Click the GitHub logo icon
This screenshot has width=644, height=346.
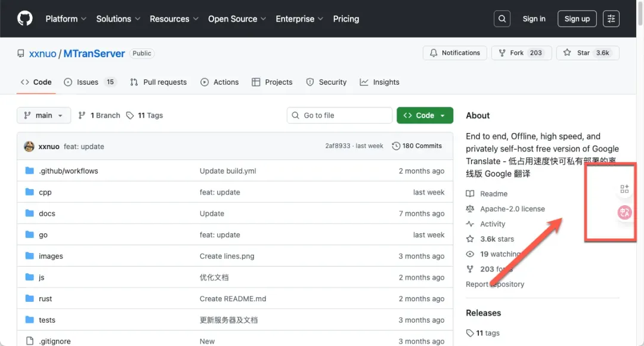coord(25,18)
